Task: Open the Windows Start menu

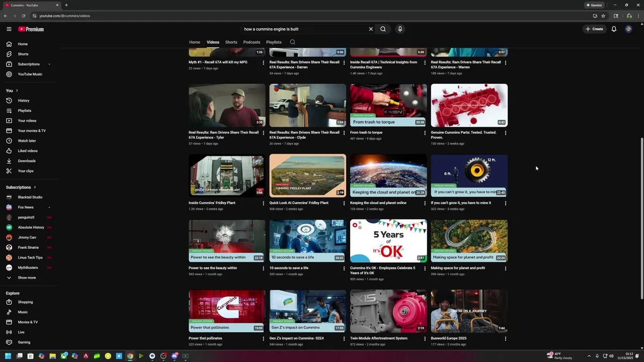Action: (8, 356)
